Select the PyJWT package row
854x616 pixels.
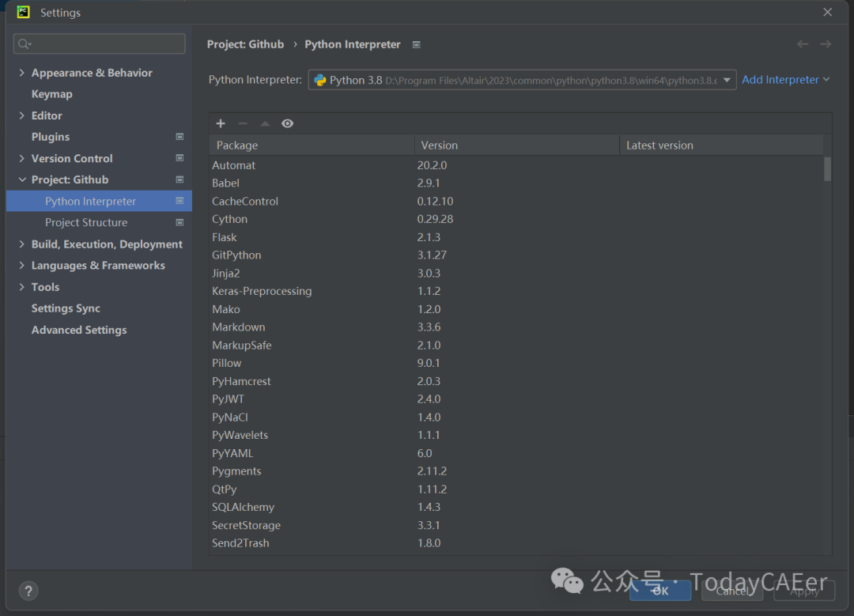516,399
